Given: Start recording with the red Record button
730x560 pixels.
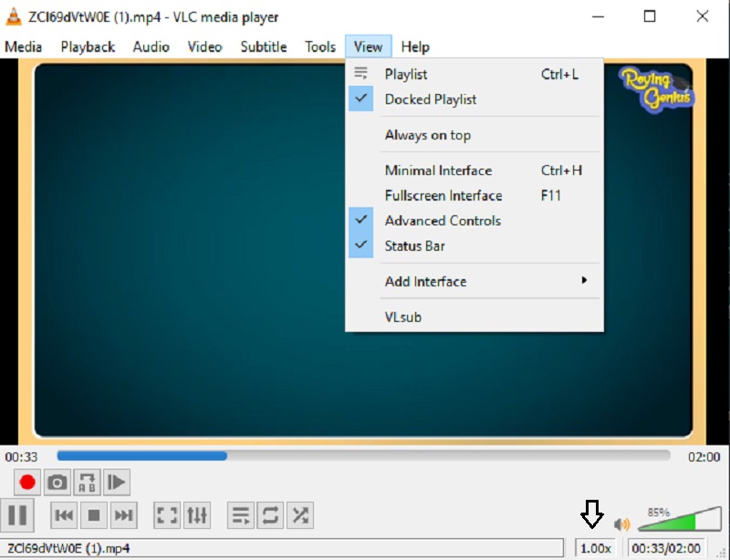Looking at the screenshot, I should click(26, 482).
